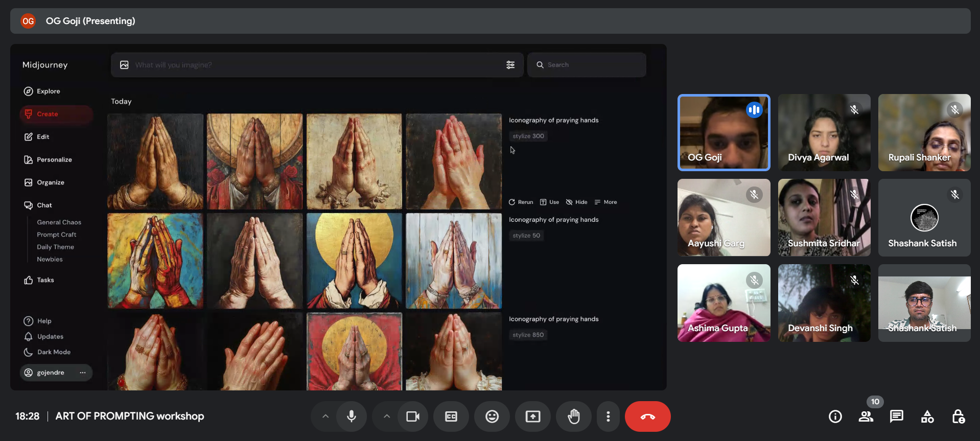Click the image icon in prompt bar
The width and height of the screenshot is (980, 441).
click(124, 65)
